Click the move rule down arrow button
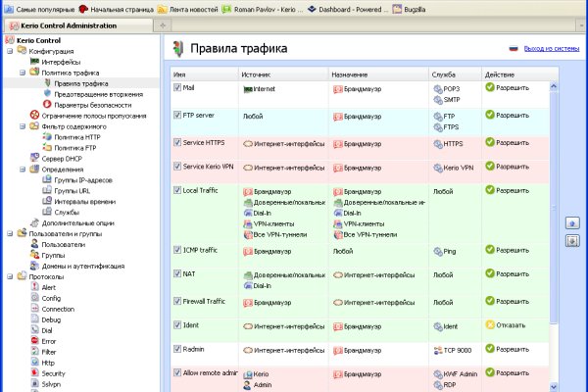This screenshot has height=392, width=588. tap(573, 240)
